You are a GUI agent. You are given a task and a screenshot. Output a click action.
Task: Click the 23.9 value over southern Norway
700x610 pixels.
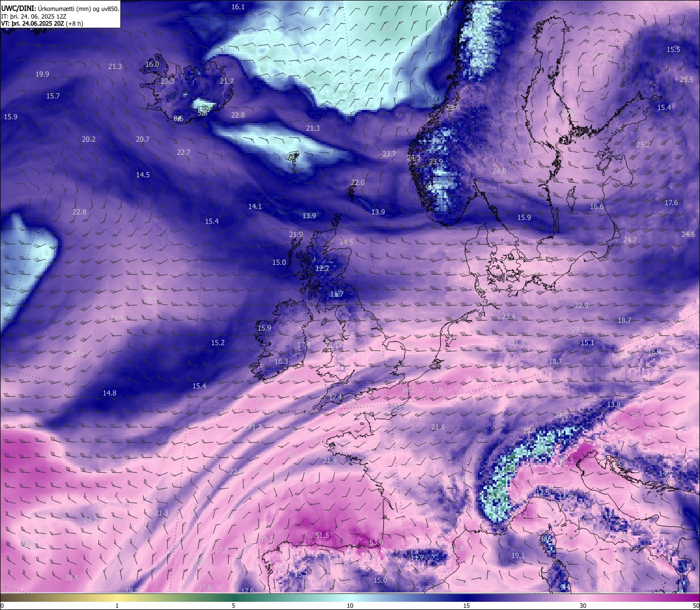pyautogui.click(x=436, y=161)
